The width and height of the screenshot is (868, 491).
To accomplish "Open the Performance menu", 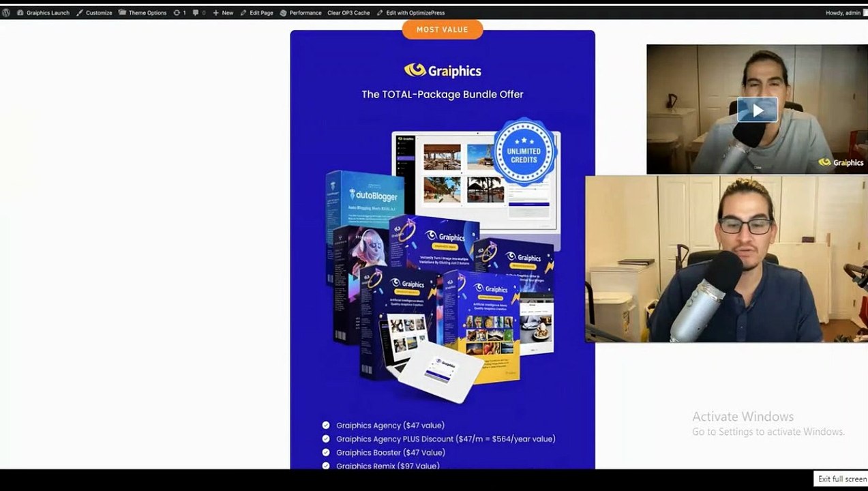I will (301, 13).
